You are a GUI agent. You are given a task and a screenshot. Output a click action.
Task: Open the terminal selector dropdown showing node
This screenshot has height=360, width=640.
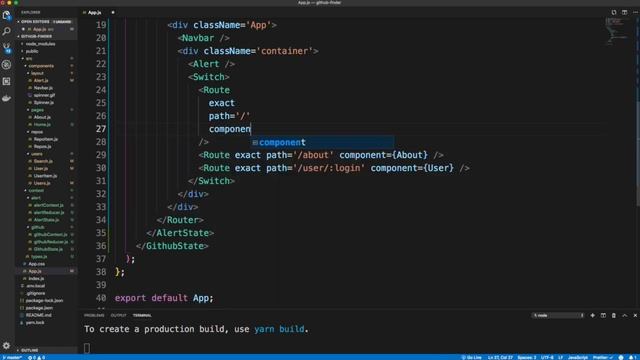pos(558,316)
